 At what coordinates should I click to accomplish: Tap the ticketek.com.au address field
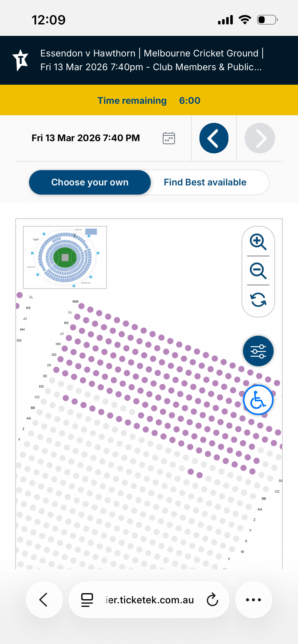[x=150, y=600]
